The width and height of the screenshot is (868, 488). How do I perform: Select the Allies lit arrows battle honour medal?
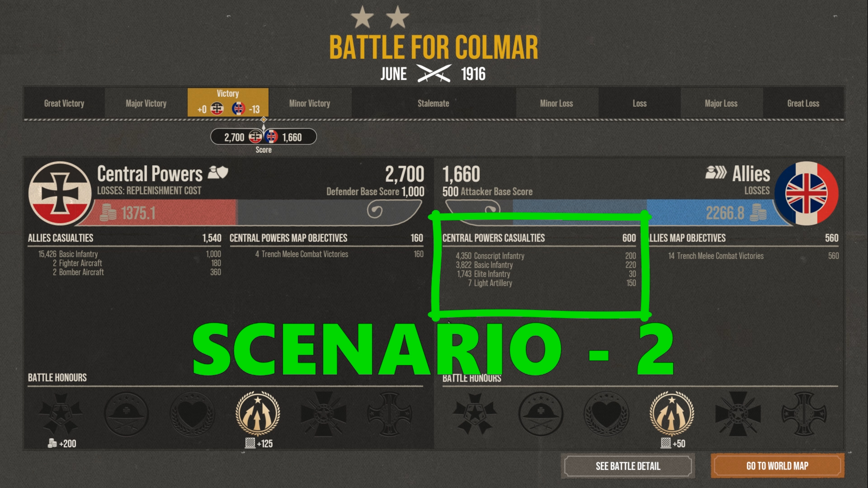(672, 414)
